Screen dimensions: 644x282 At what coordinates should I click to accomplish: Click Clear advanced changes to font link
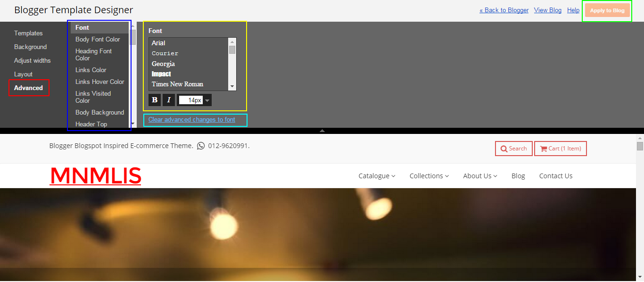(x=192, y=119)
